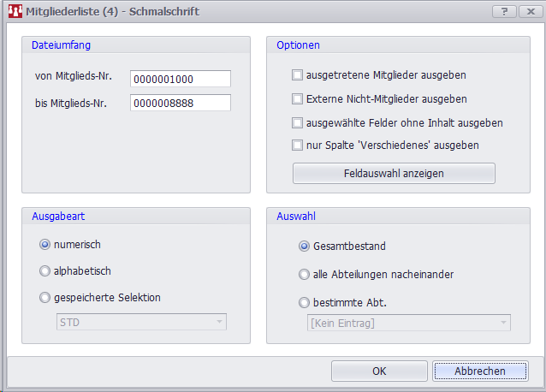Select 'gespeicherte Selektion' radio option
Viewport: 546px width, 392px height.
point(45,298)
